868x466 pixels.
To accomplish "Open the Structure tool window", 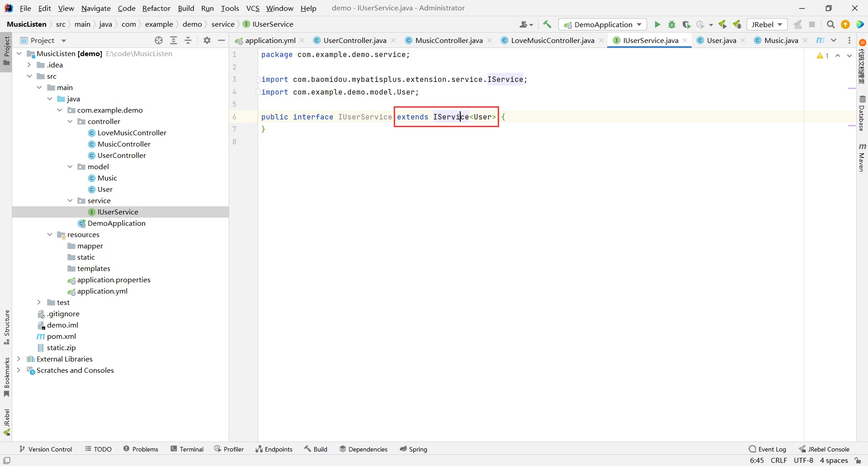I will pos(7,327).
